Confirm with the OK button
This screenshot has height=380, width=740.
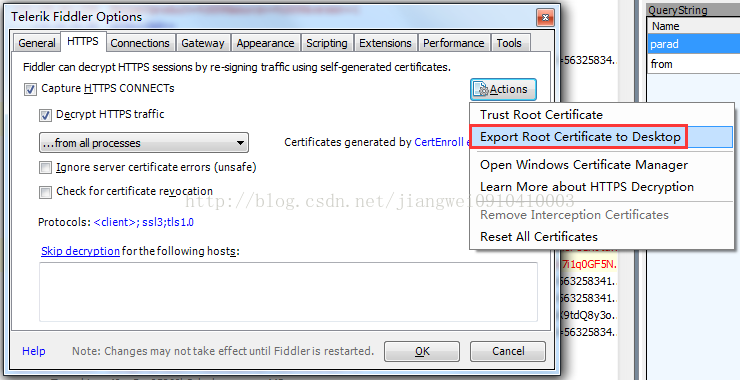422,351
